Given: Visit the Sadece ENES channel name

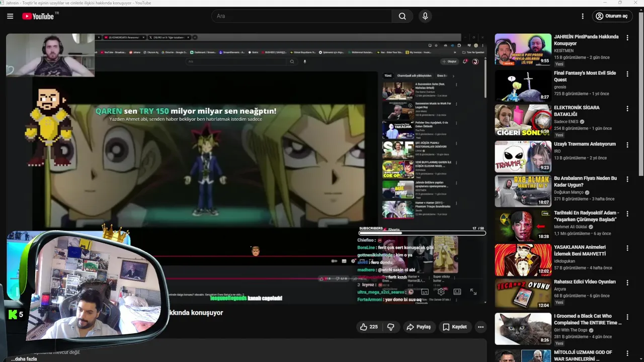Looking at the screenshot, I should coord(566,122).
